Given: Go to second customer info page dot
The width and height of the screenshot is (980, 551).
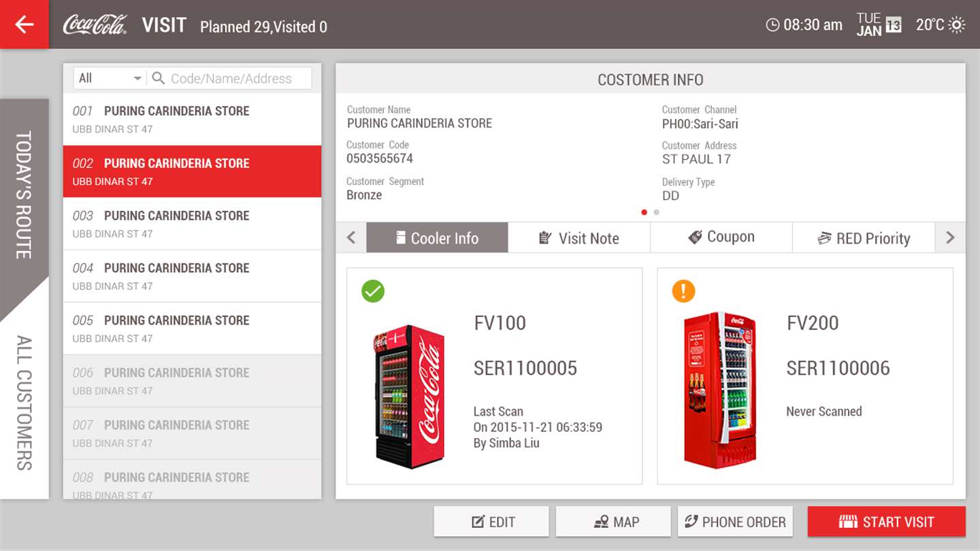Looking at the screenshot, I should click(656, 212).
